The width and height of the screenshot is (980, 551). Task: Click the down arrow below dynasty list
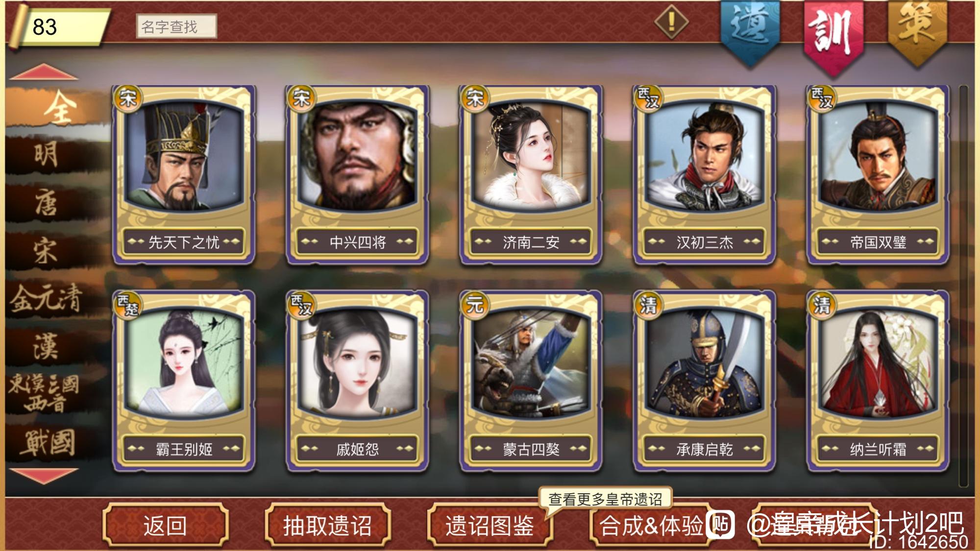(x=44, y=476)
